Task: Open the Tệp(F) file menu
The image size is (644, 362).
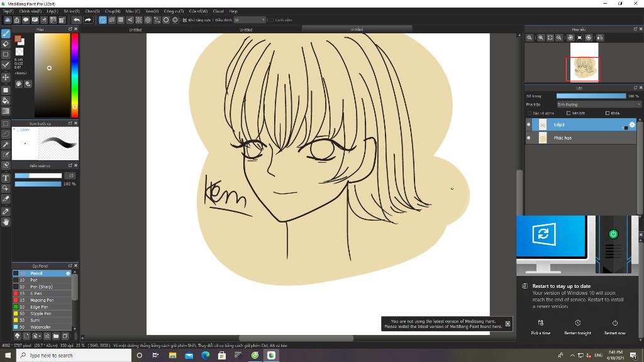Action: click(x=8, y=11)
